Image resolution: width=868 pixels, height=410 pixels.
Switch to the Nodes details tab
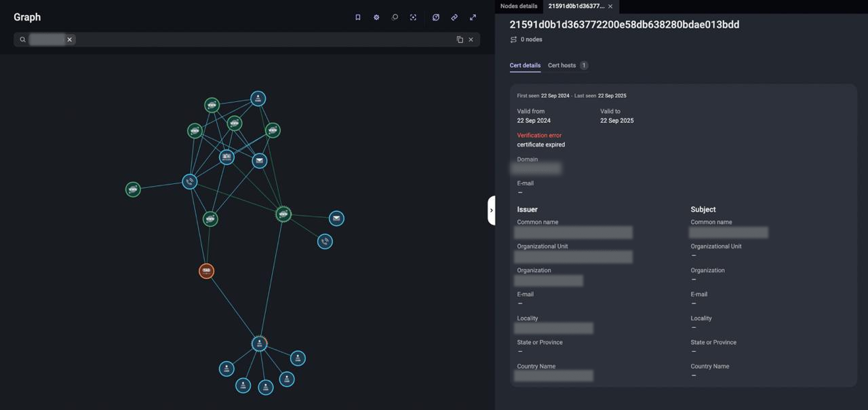point(519,6)
